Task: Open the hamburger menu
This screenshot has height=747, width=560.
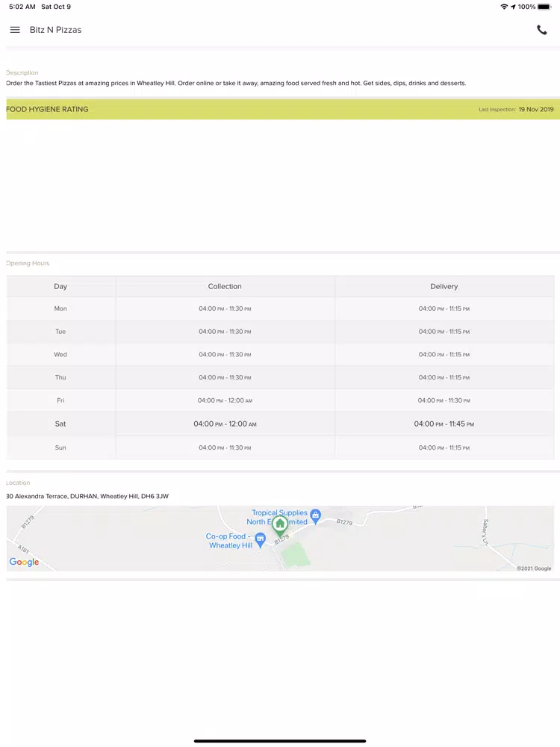Action: point(15,30)
